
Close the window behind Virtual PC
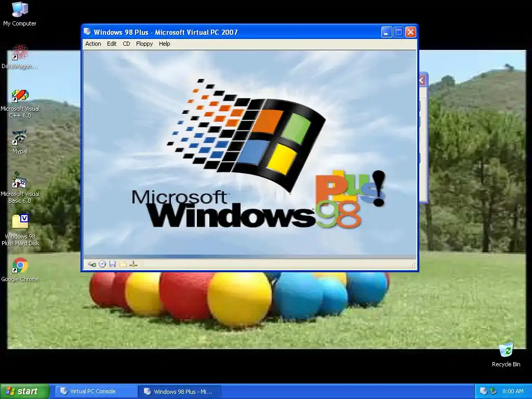coord(422,81)
